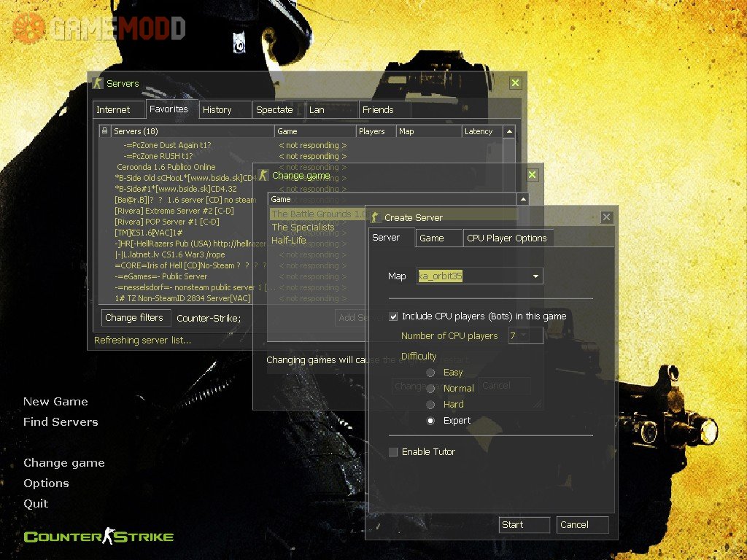This screenshot has height=560, width=747.
Task: Click the lock icon column header
Action: (x=105, y=131)
